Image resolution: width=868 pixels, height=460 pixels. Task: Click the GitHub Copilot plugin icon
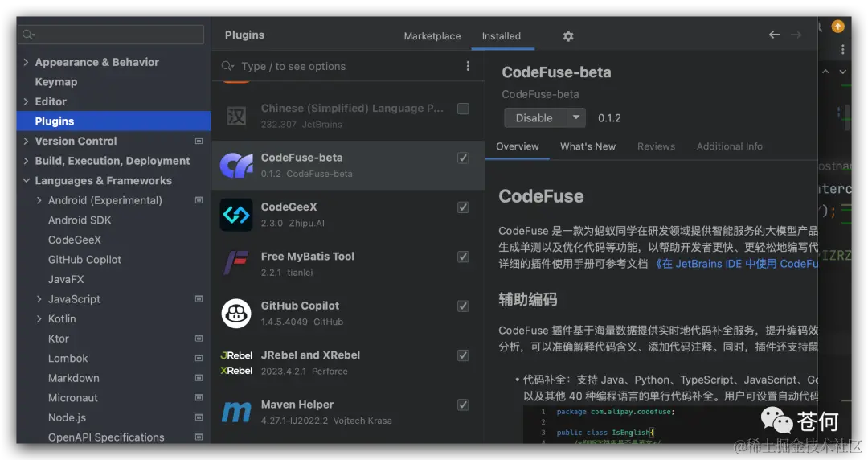[236, 313]
